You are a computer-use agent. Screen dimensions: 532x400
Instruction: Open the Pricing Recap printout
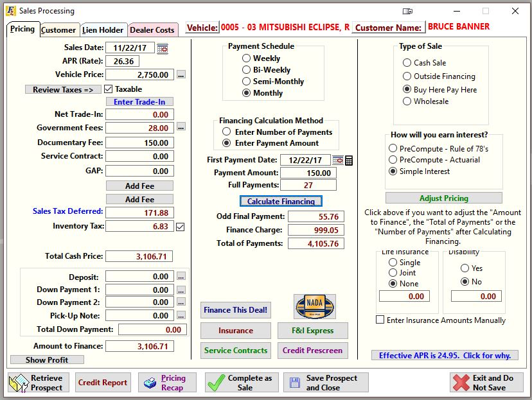pos(167,383)
